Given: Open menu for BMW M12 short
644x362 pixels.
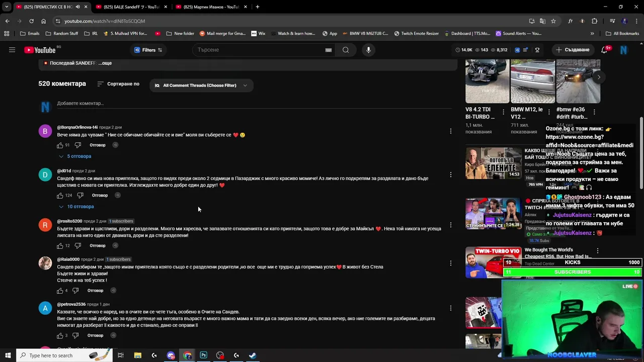Looking at the screenshot, I should pyautogui.click(x=549, y=112).
